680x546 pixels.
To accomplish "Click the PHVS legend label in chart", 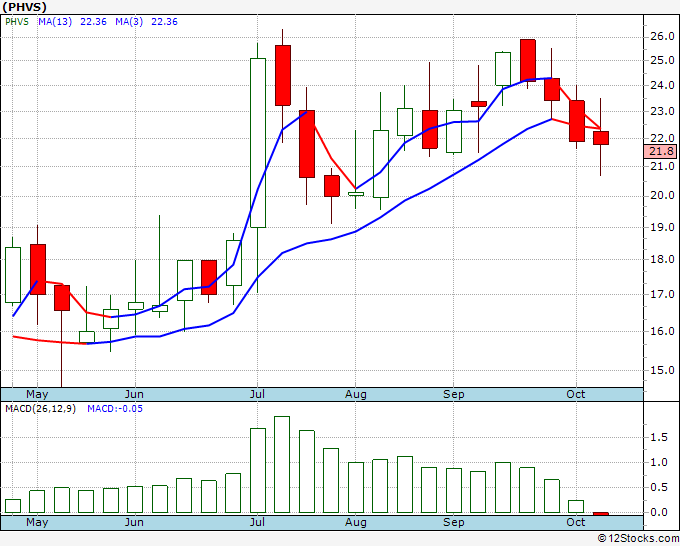I will 17,22.
